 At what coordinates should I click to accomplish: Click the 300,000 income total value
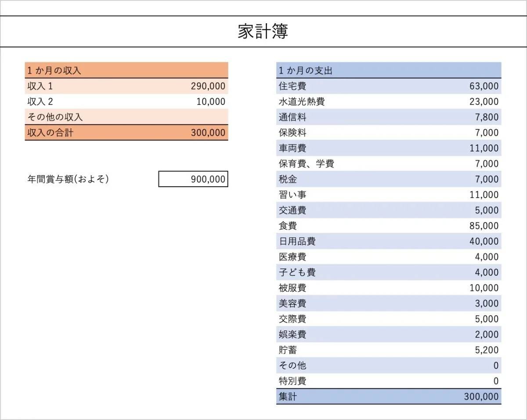[x=208, y=133]
